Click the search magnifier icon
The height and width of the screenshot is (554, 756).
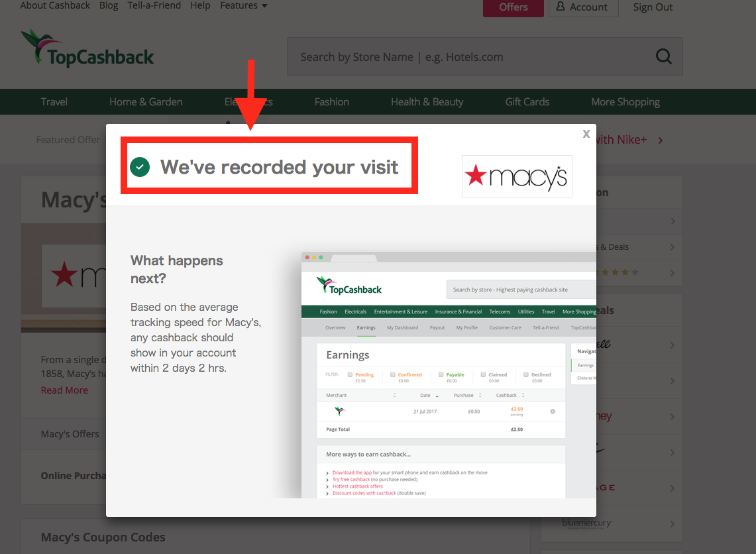(663, 56)
